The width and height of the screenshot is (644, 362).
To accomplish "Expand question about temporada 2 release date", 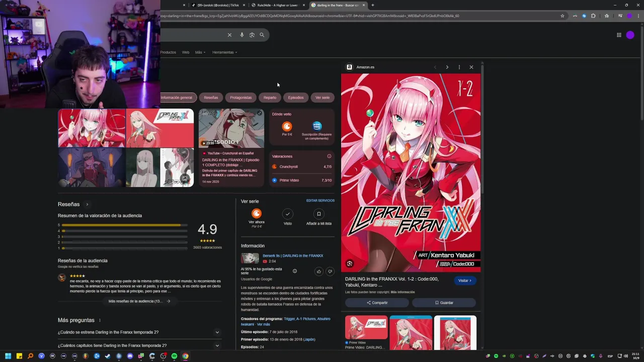I will (x=139, y=332).
